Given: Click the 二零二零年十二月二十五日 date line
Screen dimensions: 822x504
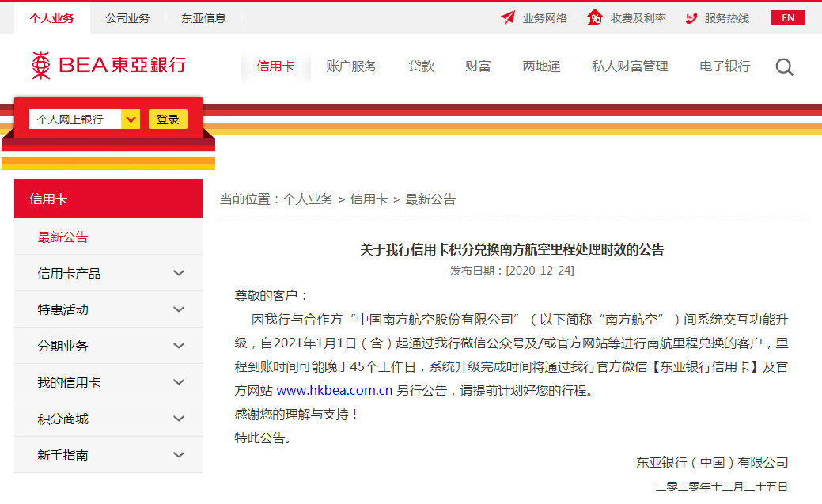Looking at the screenshot, I should 722,487.
